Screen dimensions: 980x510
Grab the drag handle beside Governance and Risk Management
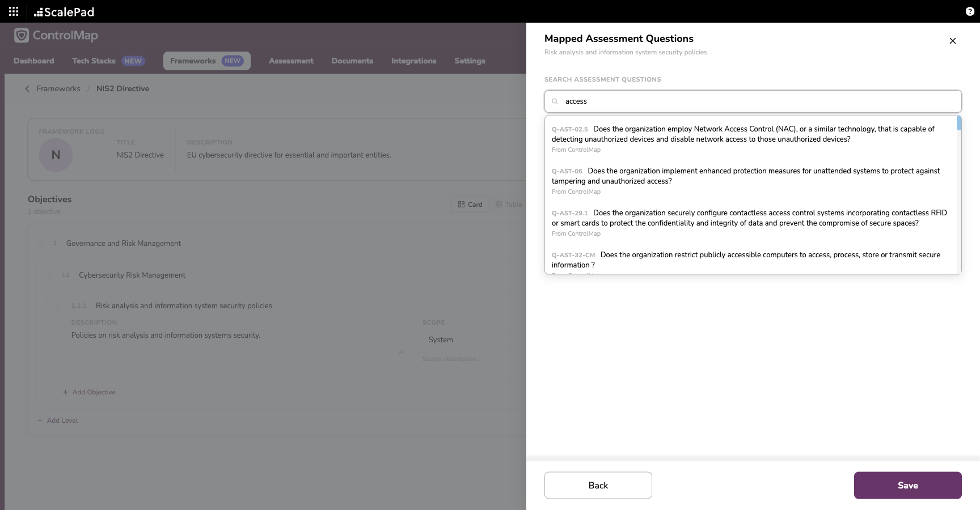click(x=40, y=244)
